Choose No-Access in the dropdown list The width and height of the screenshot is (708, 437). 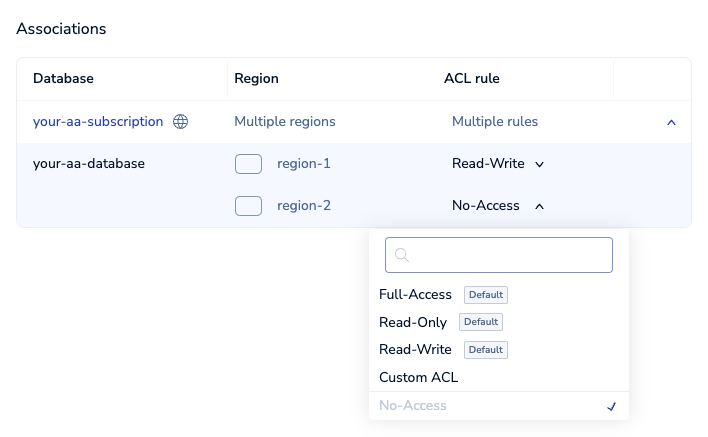[413, 406]
